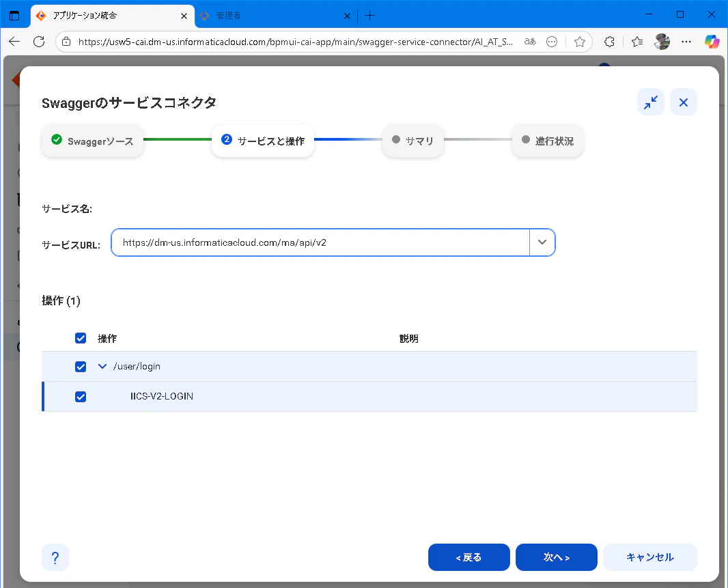Open the address bar more-options circle icon
This screenshot has height=588, width=728.
pos(552,42)
